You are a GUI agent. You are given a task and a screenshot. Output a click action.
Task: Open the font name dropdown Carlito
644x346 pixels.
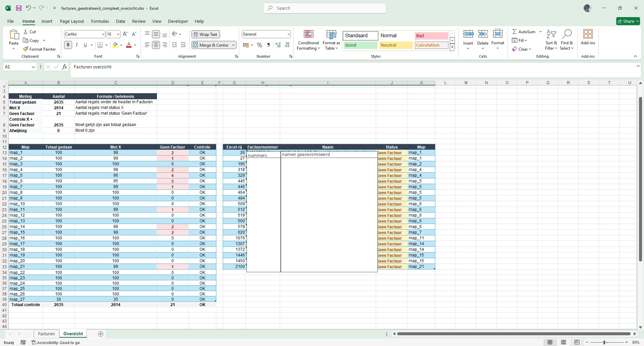click(x=103, y=34)
